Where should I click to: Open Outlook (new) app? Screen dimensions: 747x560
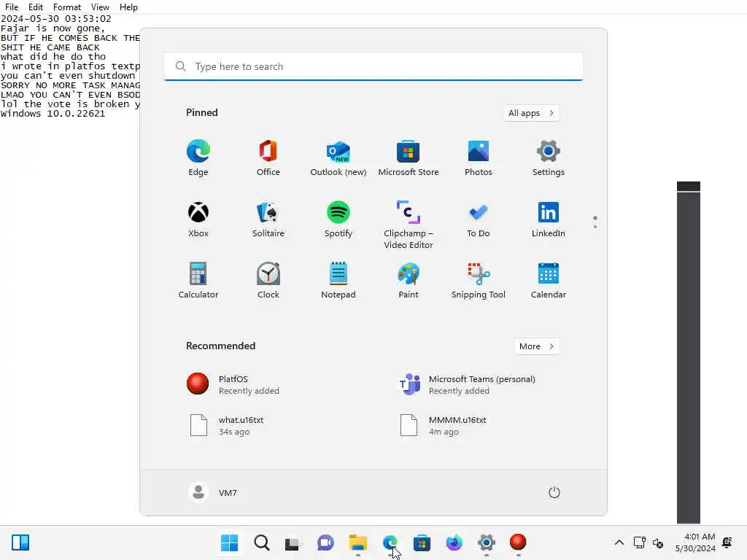[x=338, y=158]
